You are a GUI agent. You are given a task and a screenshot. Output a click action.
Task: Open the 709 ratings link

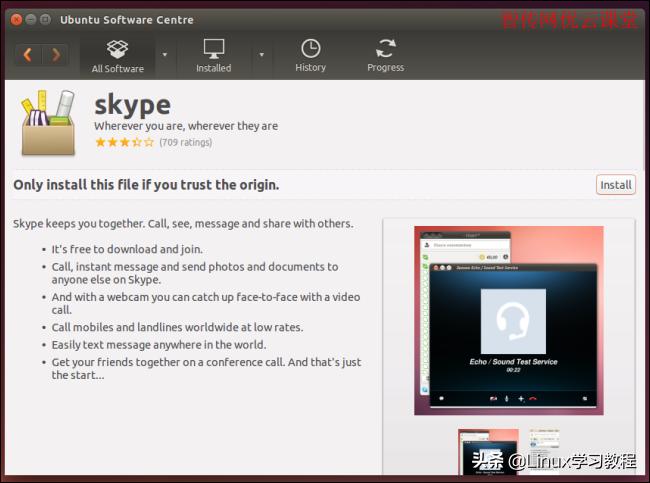[185, 142]
